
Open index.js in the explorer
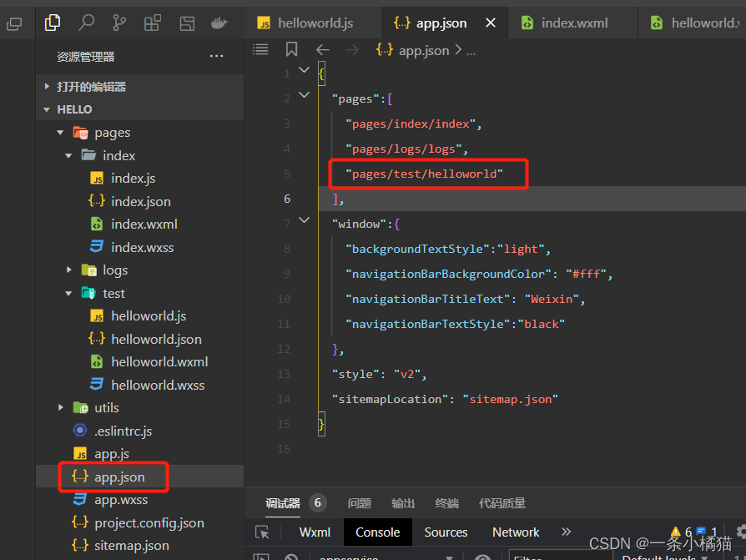coord(134,179)
